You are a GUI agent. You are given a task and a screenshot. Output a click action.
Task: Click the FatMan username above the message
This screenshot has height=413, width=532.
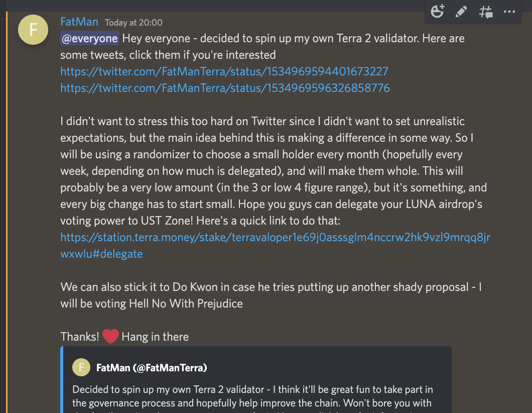pos(79,22)
